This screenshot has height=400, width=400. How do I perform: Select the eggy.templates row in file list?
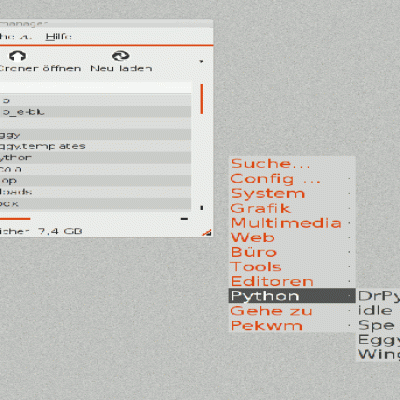(95, 146)
